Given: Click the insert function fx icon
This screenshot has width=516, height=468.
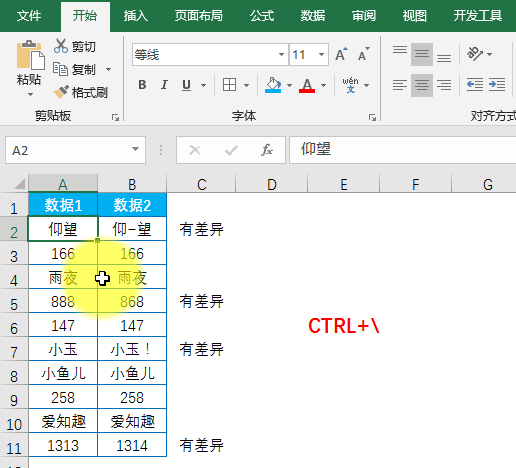Looking at the screenshot, I should [267, 150].
